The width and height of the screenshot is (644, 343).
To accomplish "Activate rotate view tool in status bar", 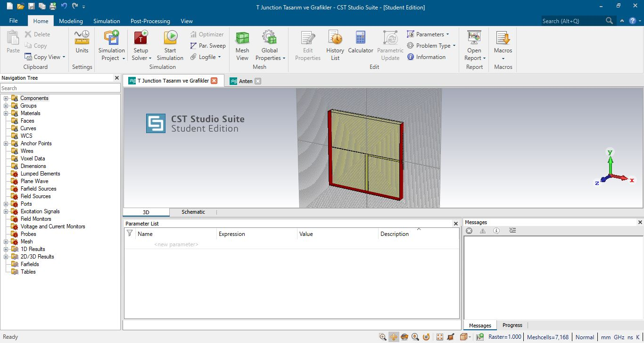I will (405, 337).
